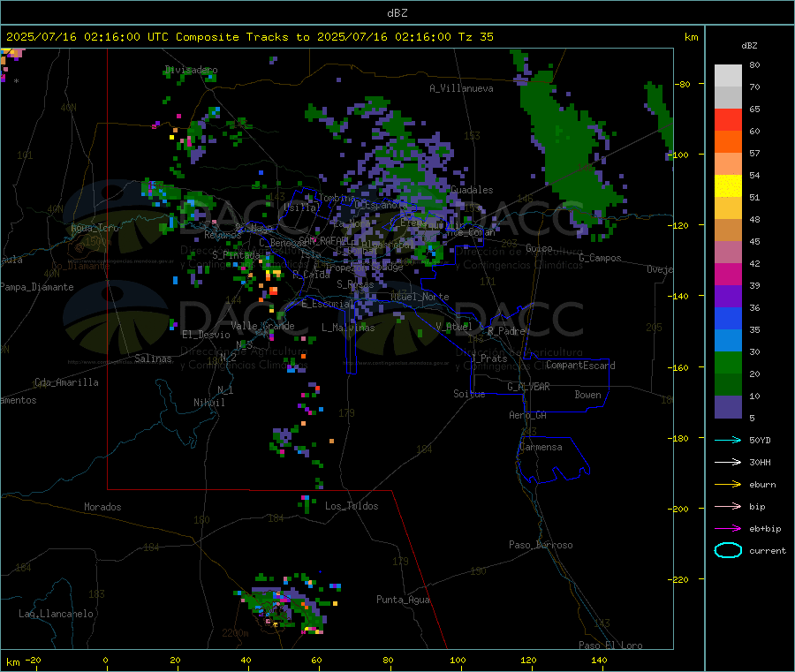This screenshot has height=672, width=795.
Task: Click the Punta_Agua map label
Action: tap(403, 600)
